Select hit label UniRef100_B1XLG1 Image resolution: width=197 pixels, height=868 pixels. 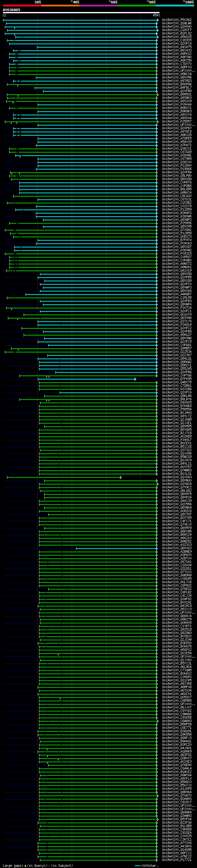click(177, 474)
